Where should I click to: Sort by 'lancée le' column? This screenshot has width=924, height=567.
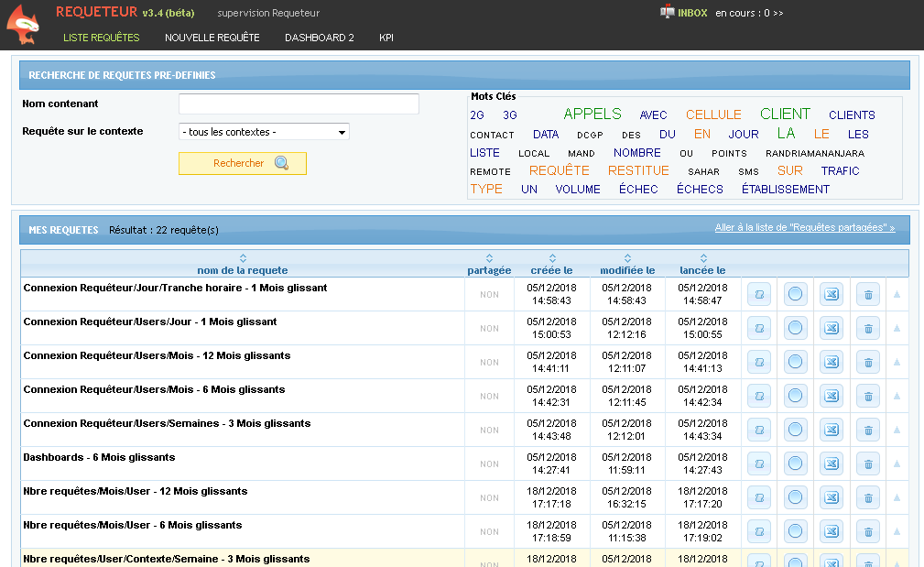point(703,258)
